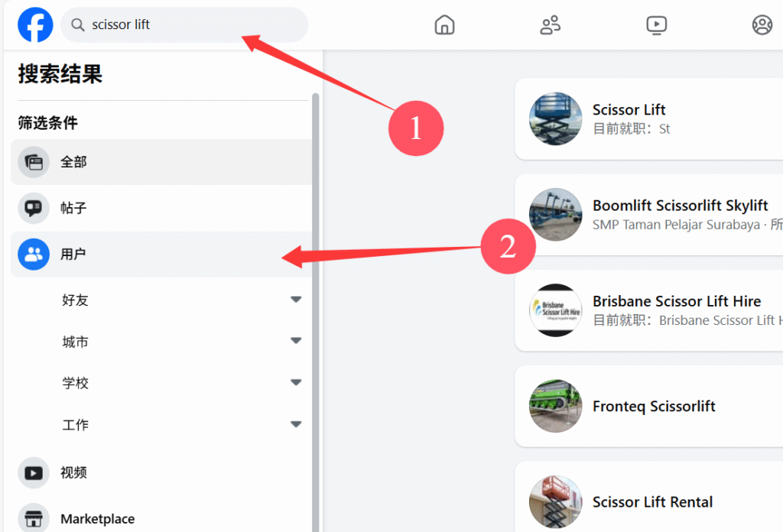Expand the 学校 dropdown filter
The width and height of the screenshot is (783, 532).
(296, 383)
